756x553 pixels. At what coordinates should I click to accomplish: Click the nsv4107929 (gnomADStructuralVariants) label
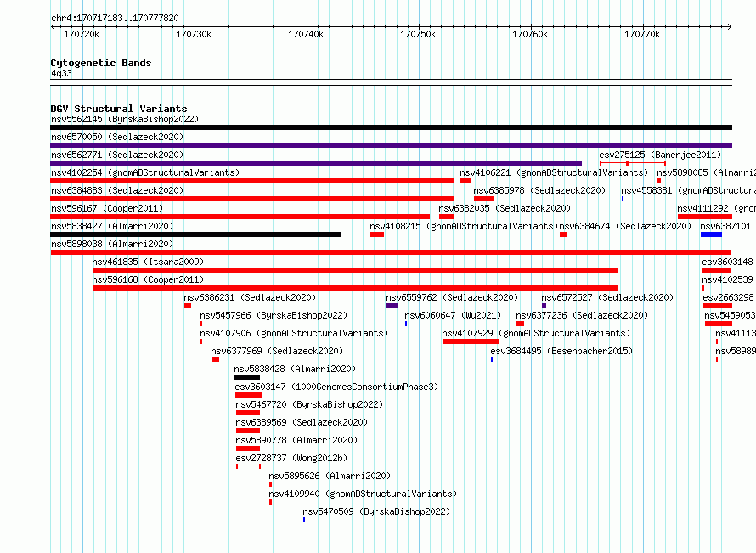click(x=536, y=333)
